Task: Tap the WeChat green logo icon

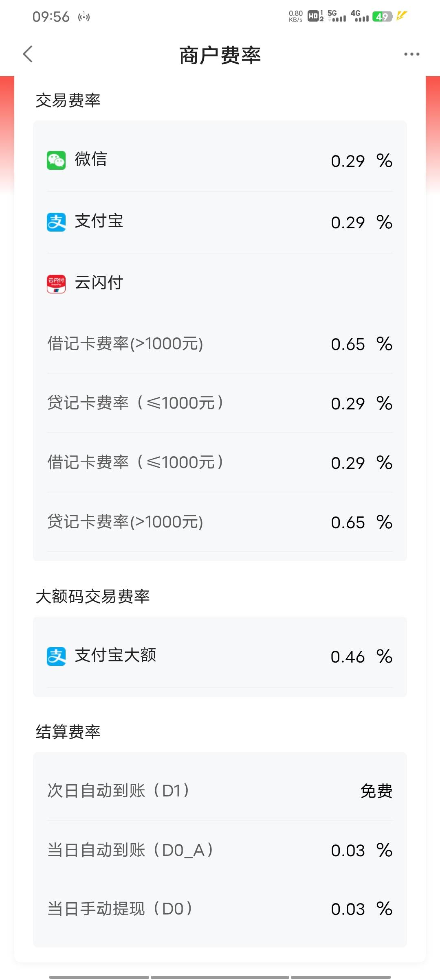Action: pyautogui.click(x=56, y=160)
